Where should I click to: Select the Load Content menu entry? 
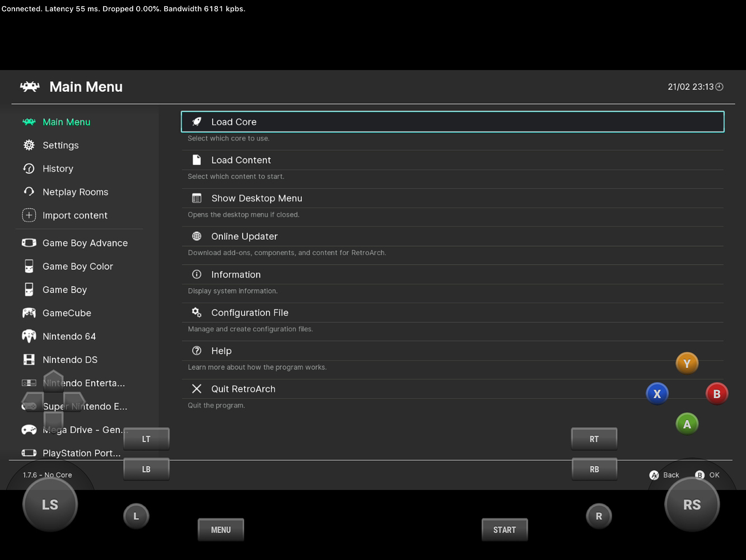[x=453, y=160]
